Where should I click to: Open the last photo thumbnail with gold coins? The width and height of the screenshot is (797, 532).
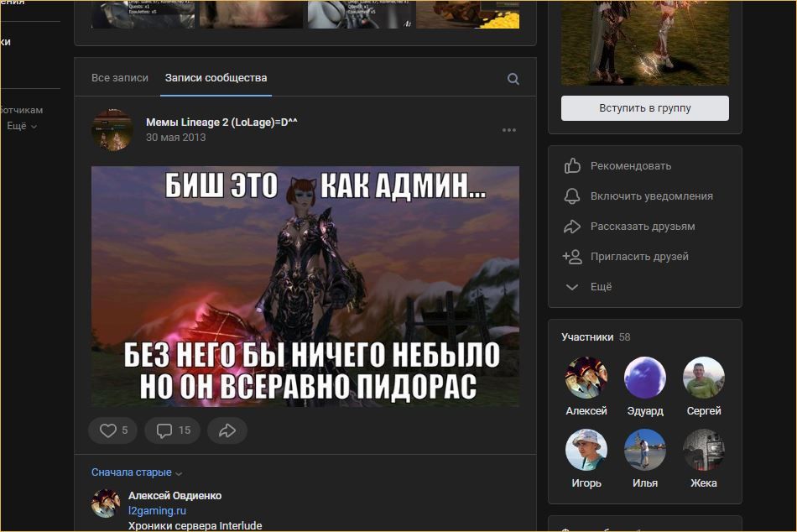click(x=467, y=14)
